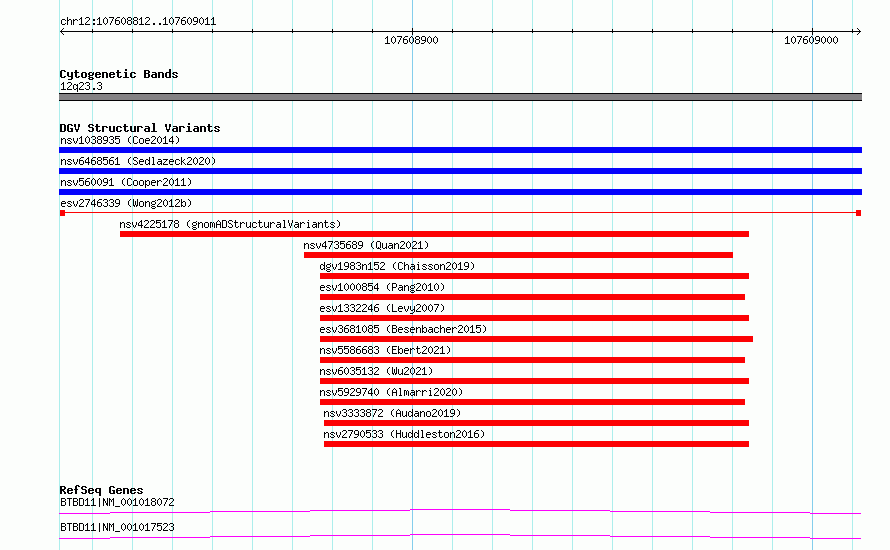This screenshot has height=550, width=890.
Task: Open variant nsv5929740 (Almarri2020) label
Action: tap(391, 392)
